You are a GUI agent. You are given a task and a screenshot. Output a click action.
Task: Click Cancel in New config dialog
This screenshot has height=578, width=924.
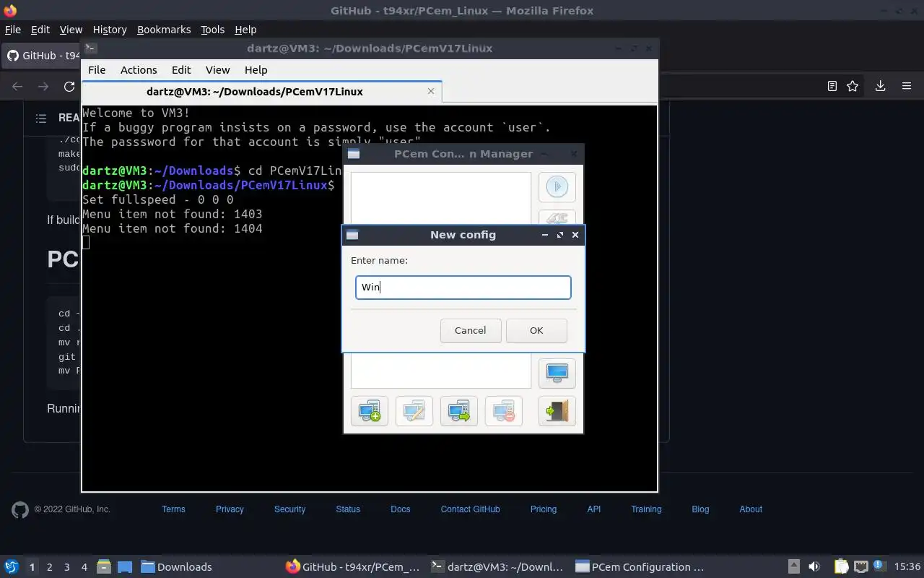tap(470, 330)
